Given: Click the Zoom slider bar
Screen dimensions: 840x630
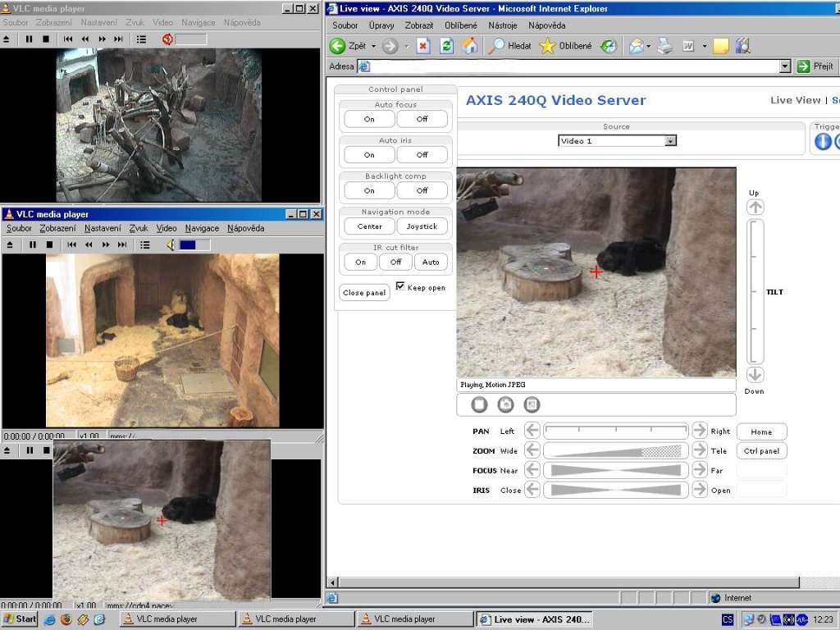Looking at the screenshot, I should (615, 450).
